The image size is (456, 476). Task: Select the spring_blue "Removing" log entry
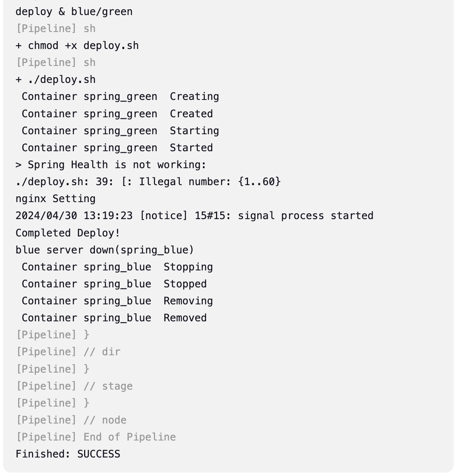coord(117,301)
